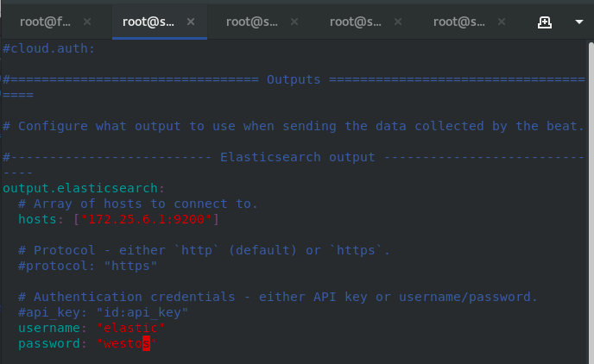
Task: Close the active root@s... terminal tab
Action: [191, 22]
